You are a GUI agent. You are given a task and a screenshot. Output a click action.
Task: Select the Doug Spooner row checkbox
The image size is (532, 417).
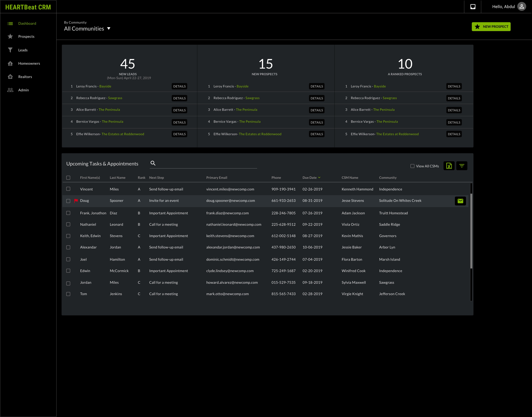click(x=68, y=201)
